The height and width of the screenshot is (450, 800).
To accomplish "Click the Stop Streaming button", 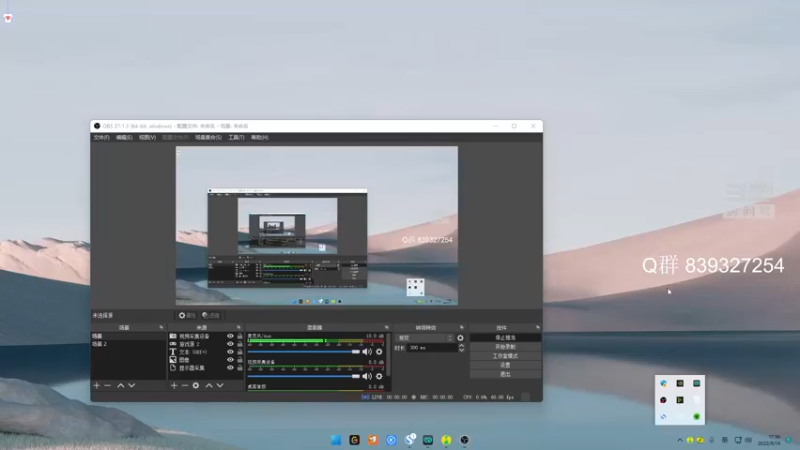I will coord(505,338).
